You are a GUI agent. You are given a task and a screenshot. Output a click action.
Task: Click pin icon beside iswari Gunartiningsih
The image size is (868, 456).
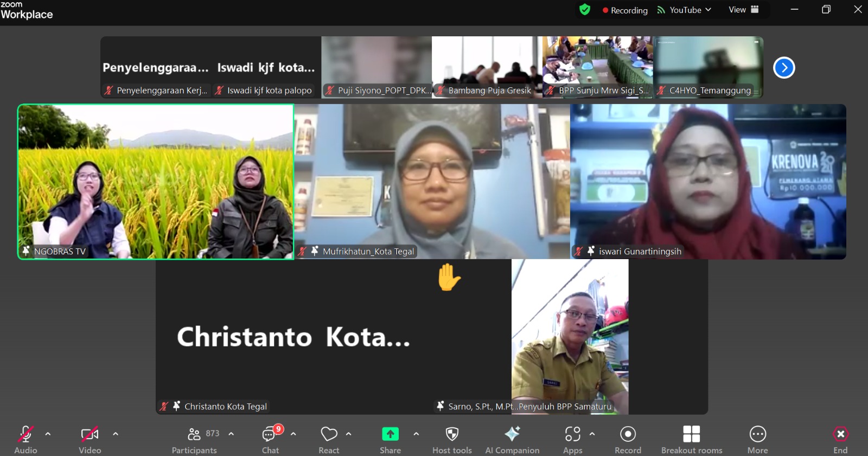point(591,251)
